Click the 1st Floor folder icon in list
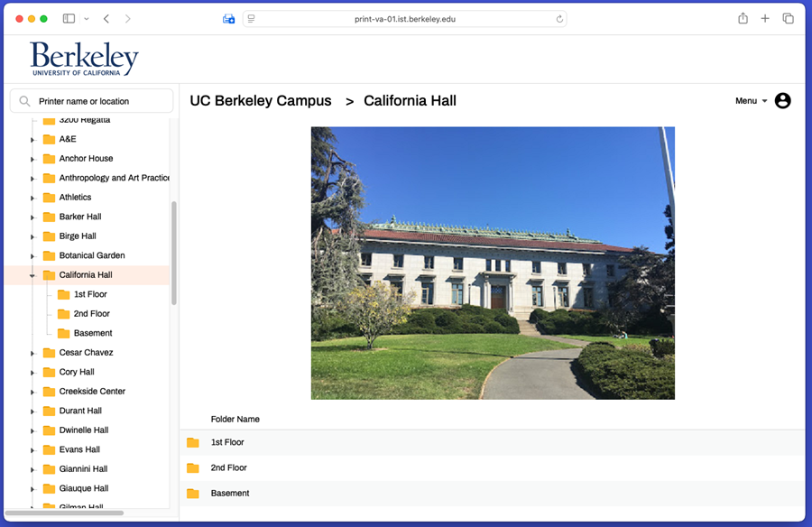This screenshot has height=527, width=812. (x=192, y=442)
